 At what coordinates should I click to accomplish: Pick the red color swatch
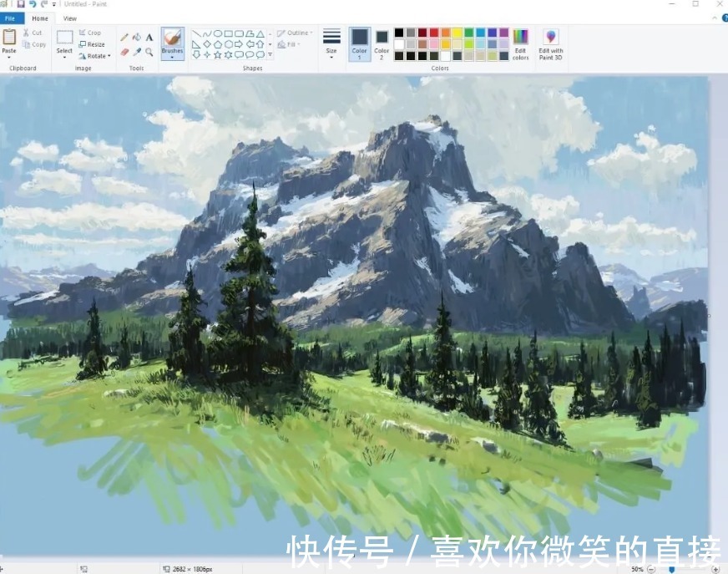tap(433, 32)
